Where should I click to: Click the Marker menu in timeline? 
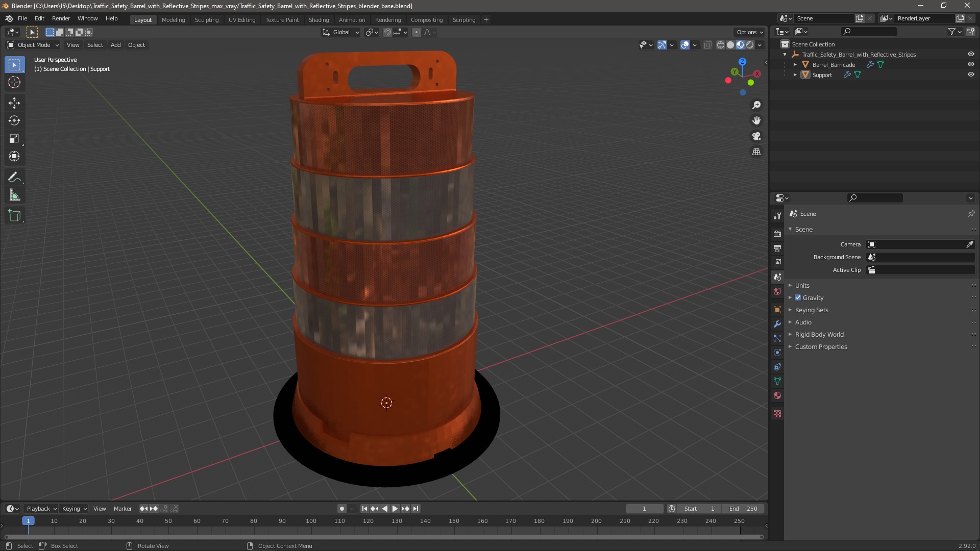(x=122, y=509)
